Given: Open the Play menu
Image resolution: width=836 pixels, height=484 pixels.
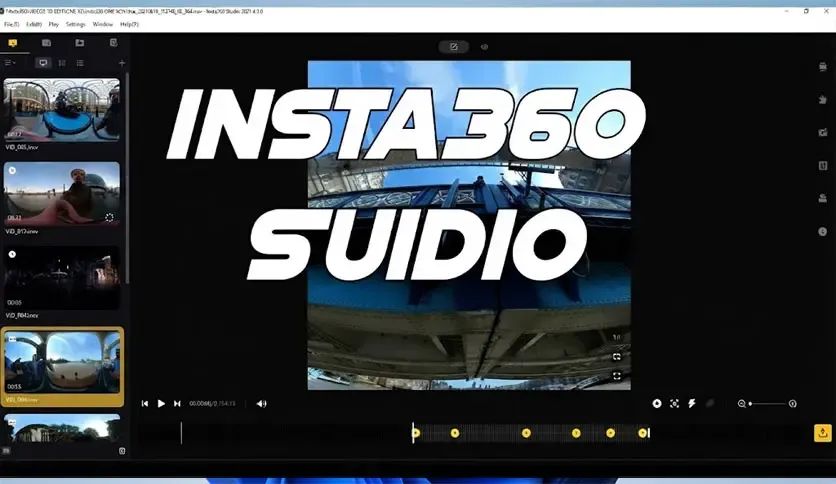Looking at the screenshot, I should point(53,25).
